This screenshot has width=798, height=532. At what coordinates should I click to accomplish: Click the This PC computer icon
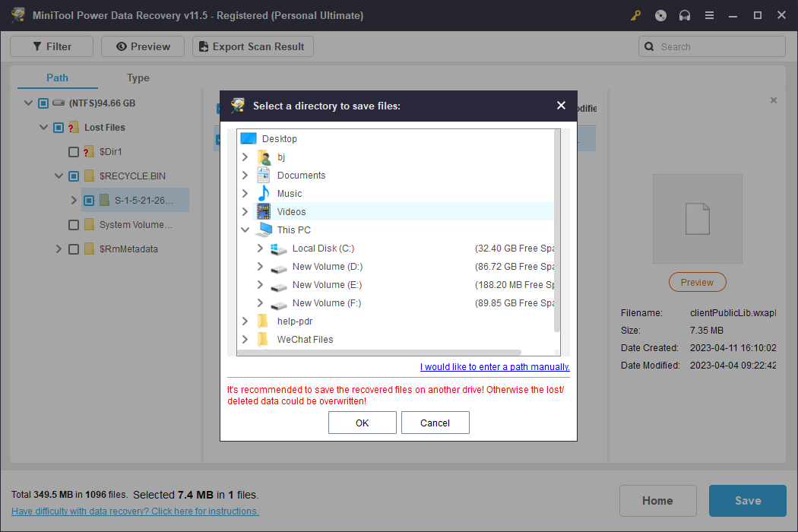[x=264, y=230]
